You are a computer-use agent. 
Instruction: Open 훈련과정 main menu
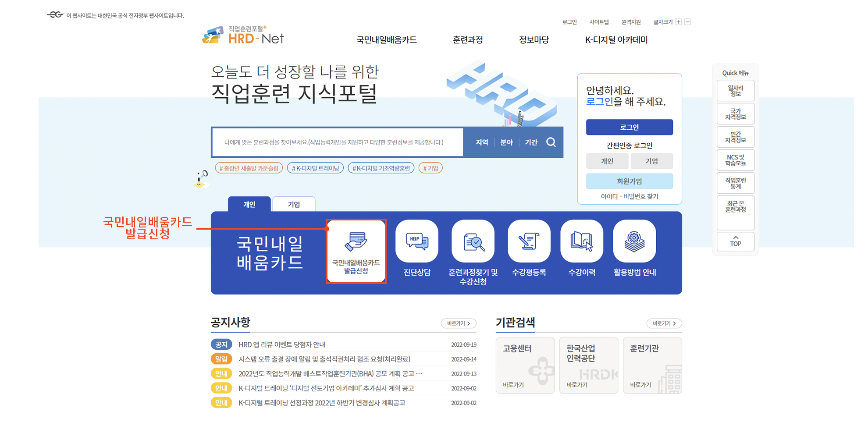tap(468, 40)
